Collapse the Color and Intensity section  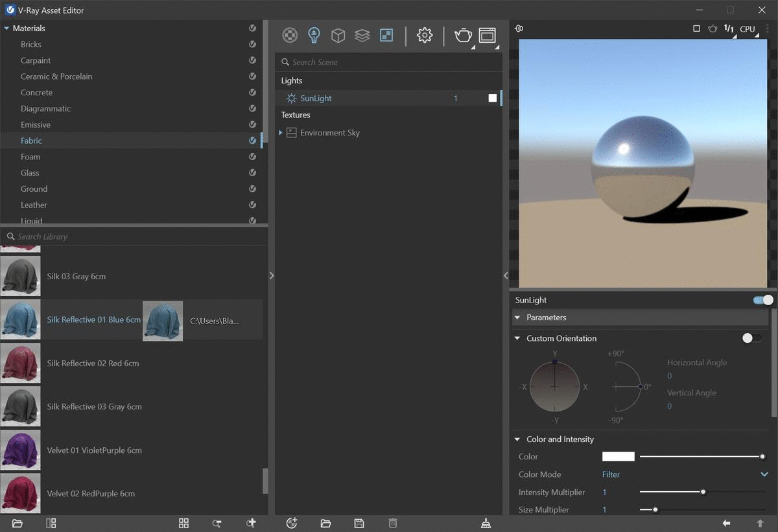pos(517,439)
